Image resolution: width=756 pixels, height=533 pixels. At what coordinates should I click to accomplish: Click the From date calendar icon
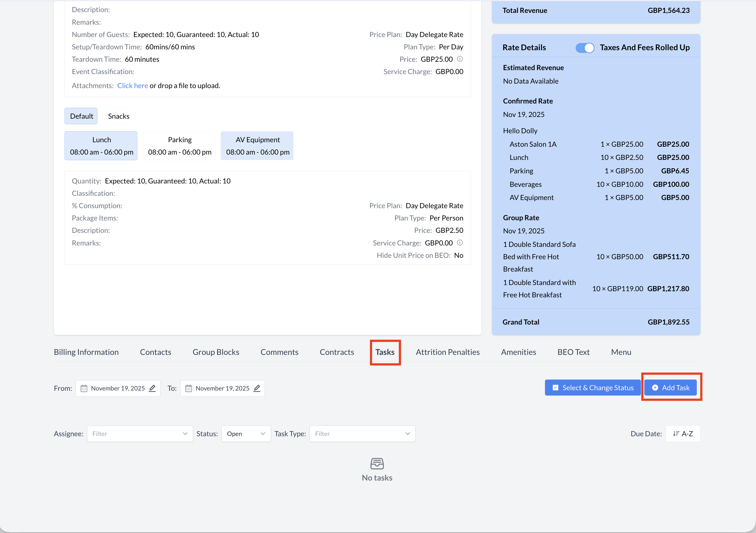click(x=84, y=388)
